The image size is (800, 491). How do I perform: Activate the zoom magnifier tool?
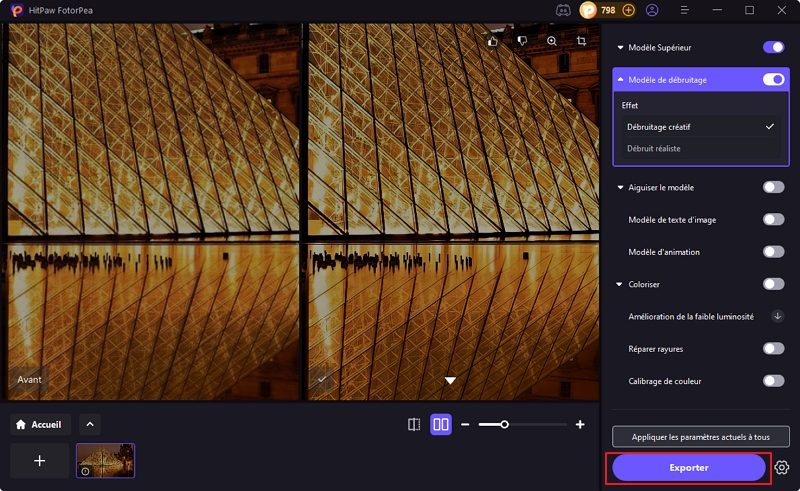[552, 41]
